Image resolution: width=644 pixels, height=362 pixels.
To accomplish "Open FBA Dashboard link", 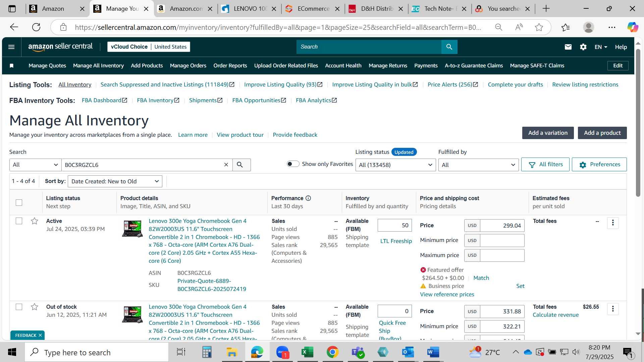I will coord(104,100).
